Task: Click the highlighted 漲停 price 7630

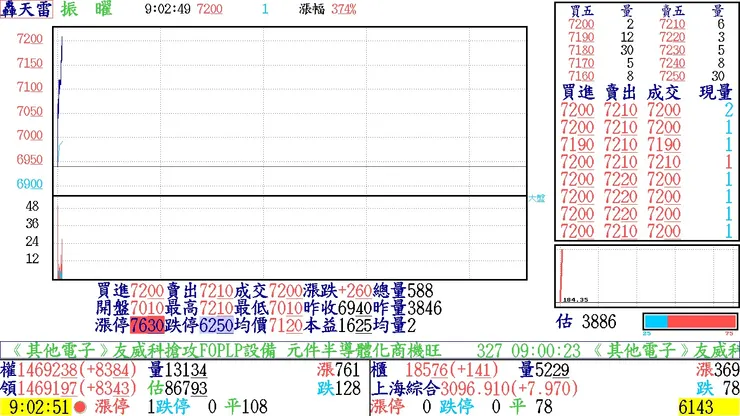Action: (x=147, y=325)
